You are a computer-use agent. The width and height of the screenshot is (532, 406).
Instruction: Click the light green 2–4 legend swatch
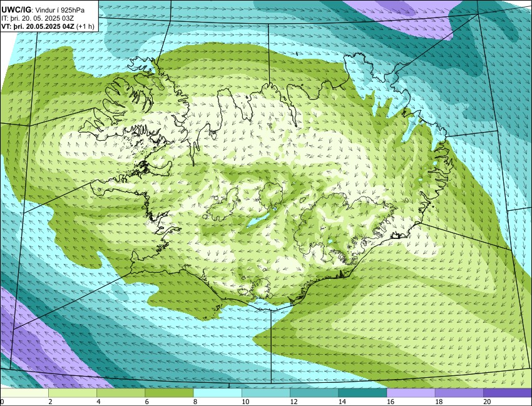click(73, 393)
